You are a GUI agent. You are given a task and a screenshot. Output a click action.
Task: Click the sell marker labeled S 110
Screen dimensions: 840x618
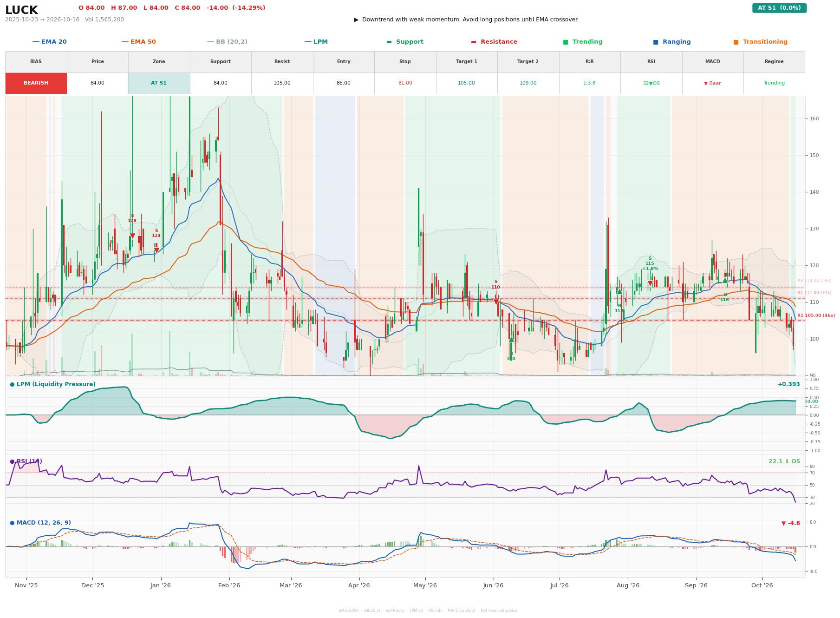(496, 302)
